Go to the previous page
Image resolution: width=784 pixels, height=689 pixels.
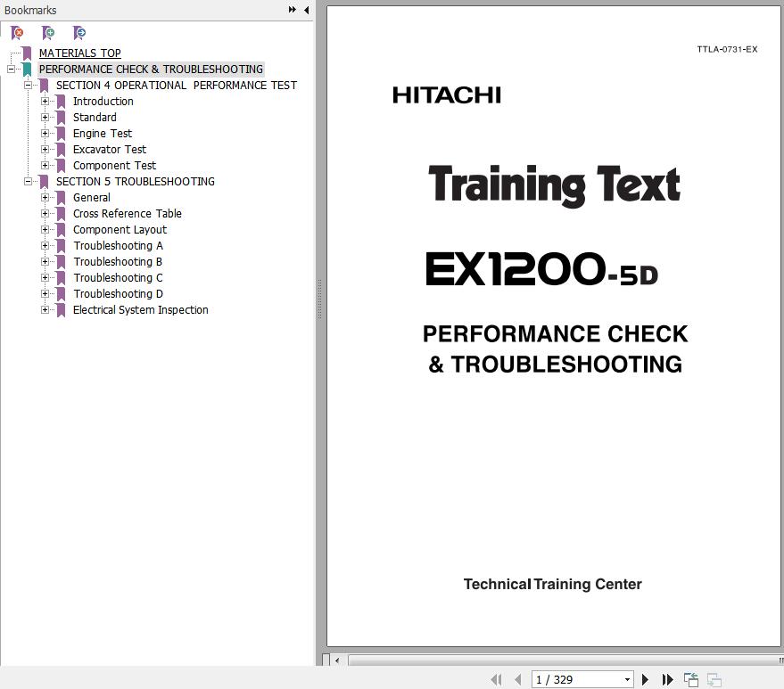click(x=517, y=679)
